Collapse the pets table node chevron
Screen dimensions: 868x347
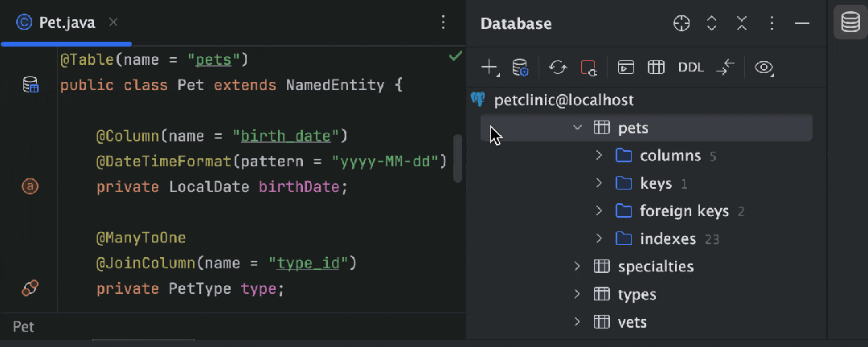point(577,128)
